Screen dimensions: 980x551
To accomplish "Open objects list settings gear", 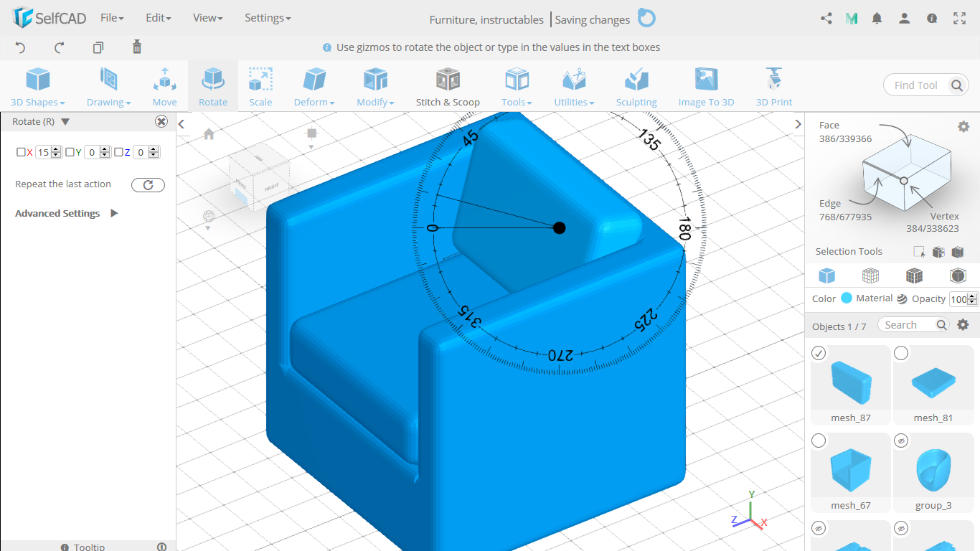I will 963,325.
